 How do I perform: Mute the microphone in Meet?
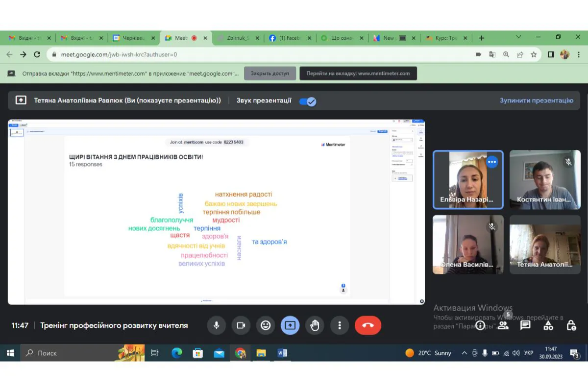(216, 325)
